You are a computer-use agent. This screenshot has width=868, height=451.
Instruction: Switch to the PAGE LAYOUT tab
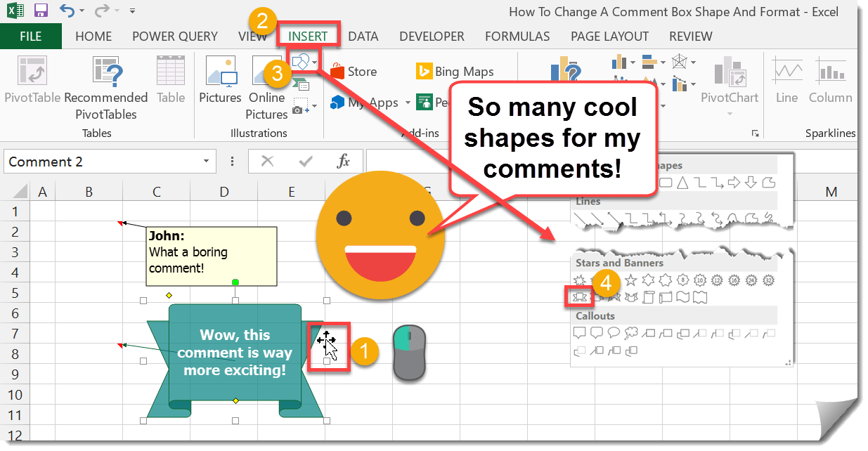coord(609,36)
